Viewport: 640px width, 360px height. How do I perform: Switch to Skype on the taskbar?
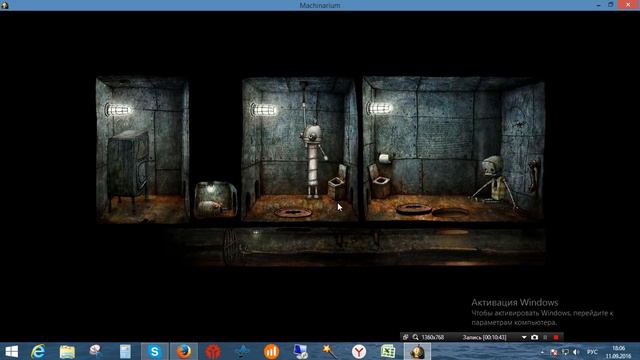(155, 351)
